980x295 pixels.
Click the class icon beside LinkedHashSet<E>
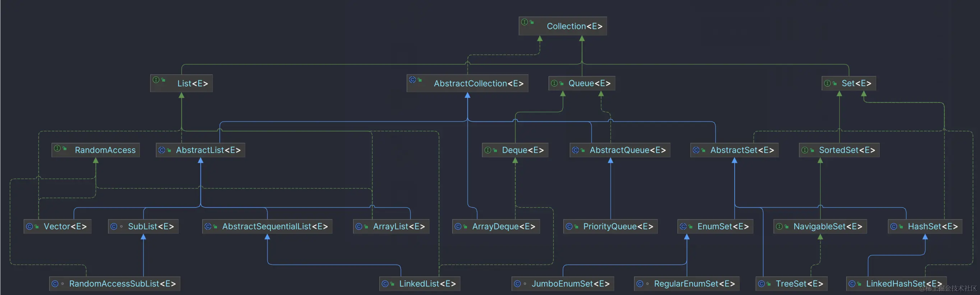click(852, 283)
